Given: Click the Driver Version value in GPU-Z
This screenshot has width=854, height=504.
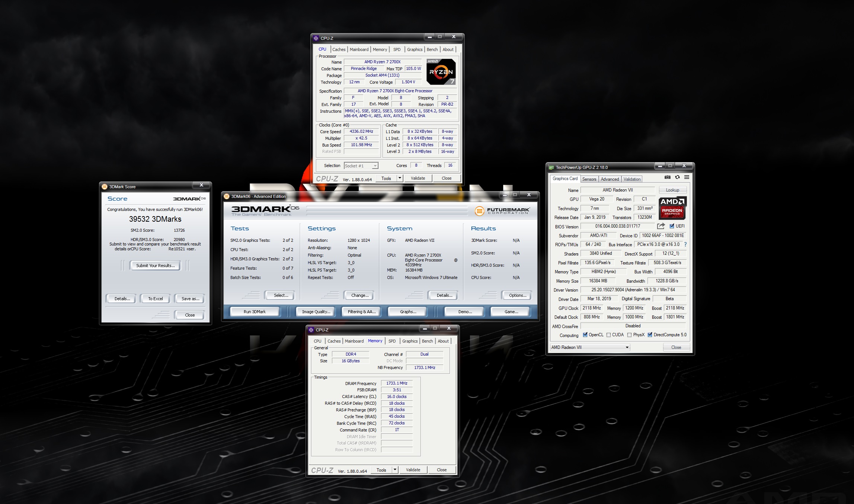Looking at the screenshot, I should 633,290.
